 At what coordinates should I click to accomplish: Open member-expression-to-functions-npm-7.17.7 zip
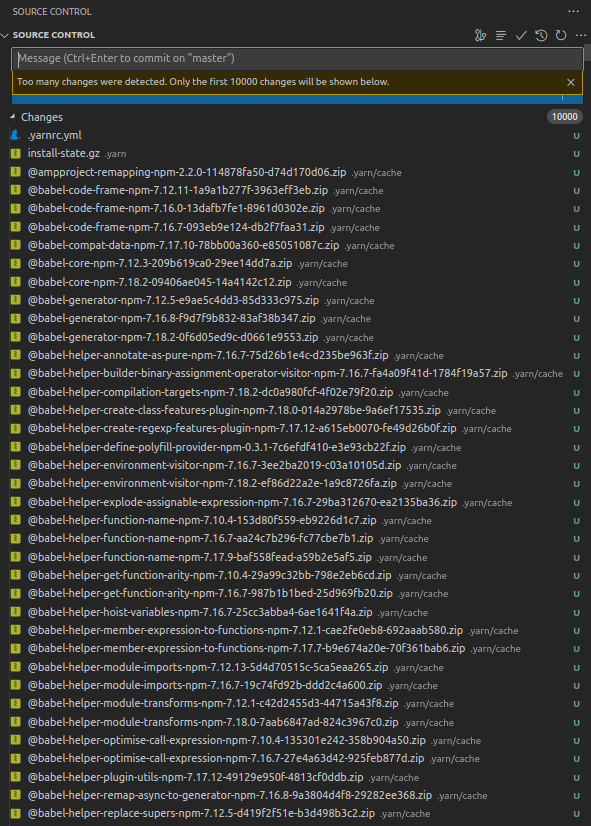click(247, 649)
